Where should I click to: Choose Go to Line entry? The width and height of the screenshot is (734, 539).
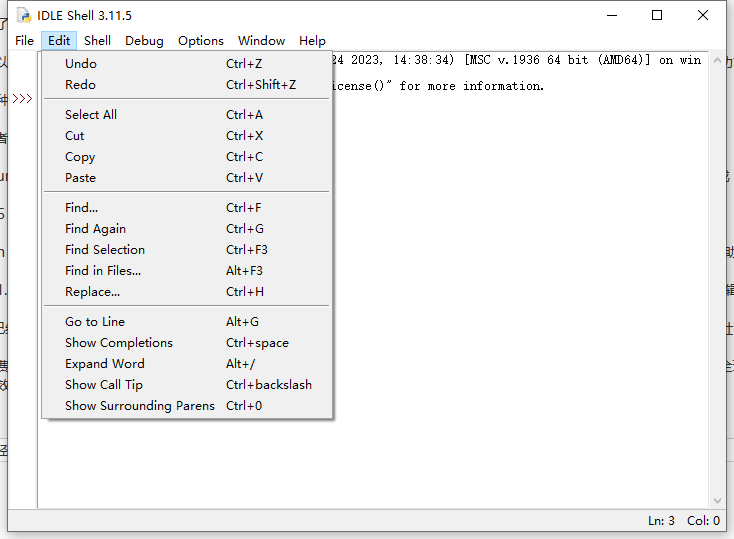[x=187, y=322]
